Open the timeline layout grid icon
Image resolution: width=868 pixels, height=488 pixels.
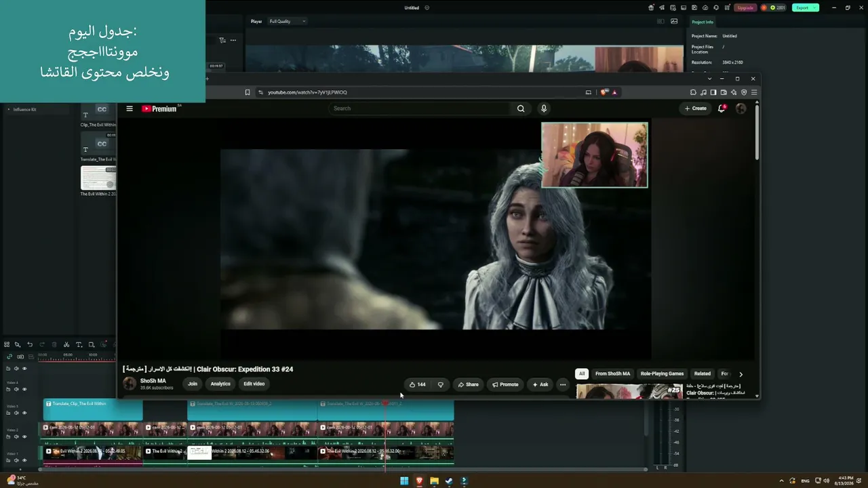click(7, 344)
